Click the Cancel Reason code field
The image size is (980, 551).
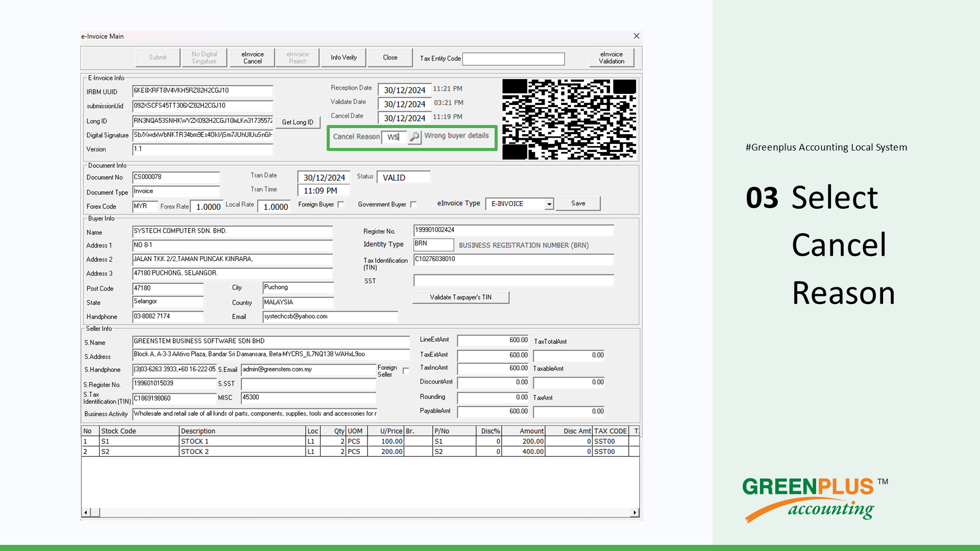(x=395, y=137)
